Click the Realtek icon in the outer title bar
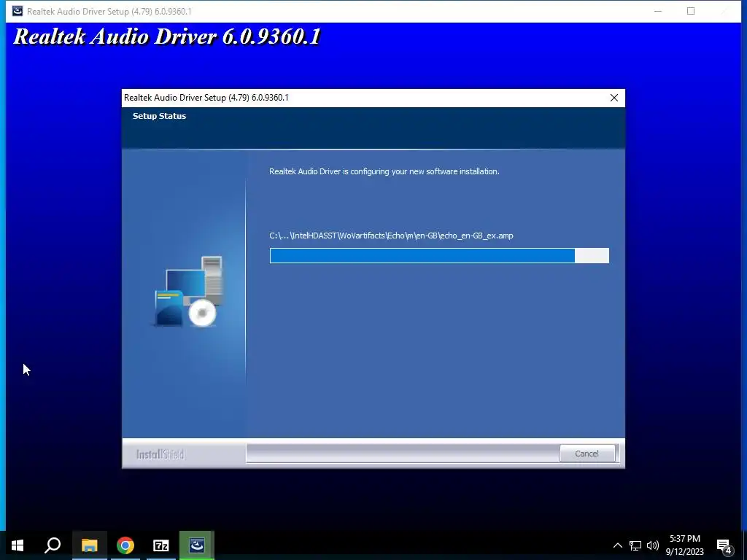Image resolution: width=747 pixels, height=560 pixels. pyautogui.click(x=18, y=11)
